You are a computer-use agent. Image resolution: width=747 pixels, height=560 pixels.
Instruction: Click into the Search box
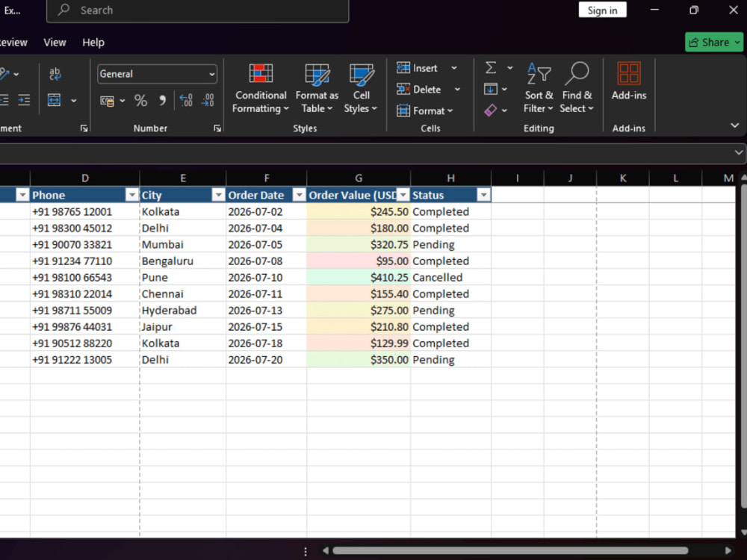click(198, 10)
